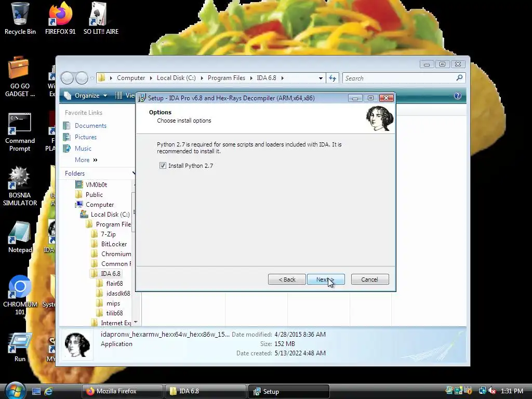Click the search magnifier icon in Explorer

point(459,78)
